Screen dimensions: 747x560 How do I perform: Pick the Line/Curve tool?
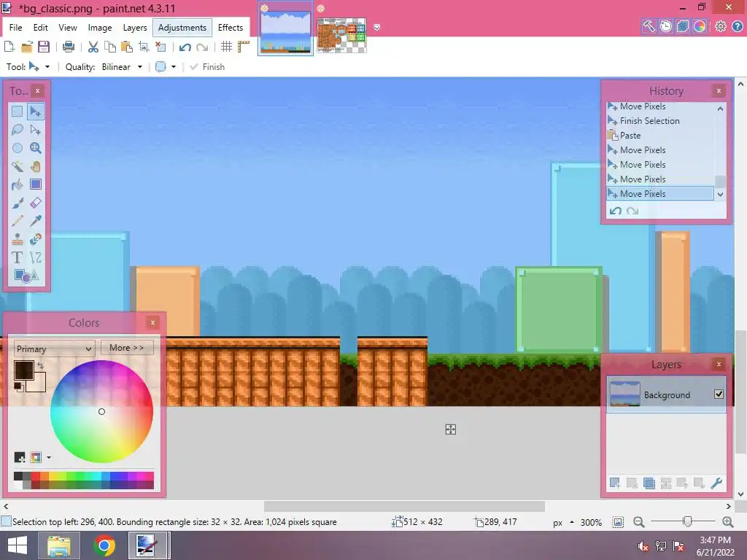[35, 257]
